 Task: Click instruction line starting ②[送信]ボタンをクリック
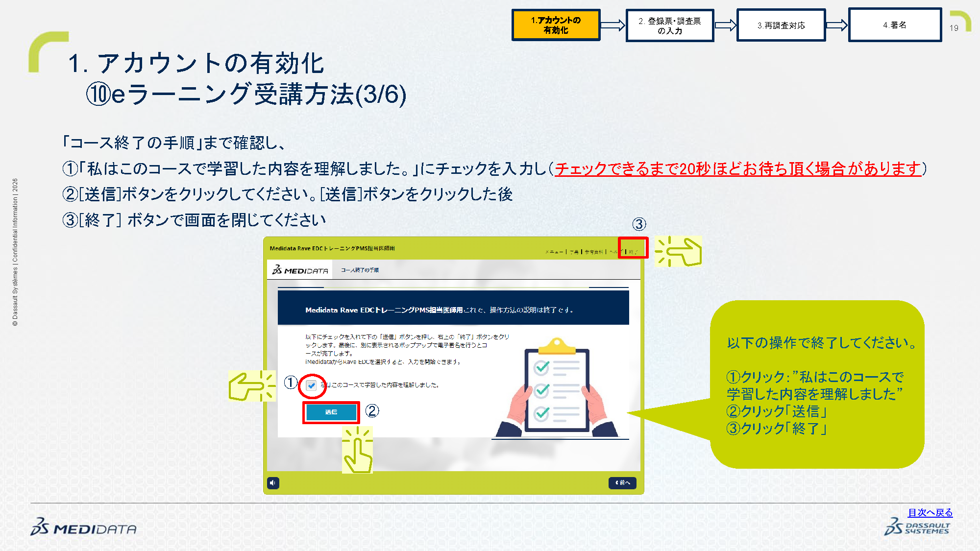(288, 194)
